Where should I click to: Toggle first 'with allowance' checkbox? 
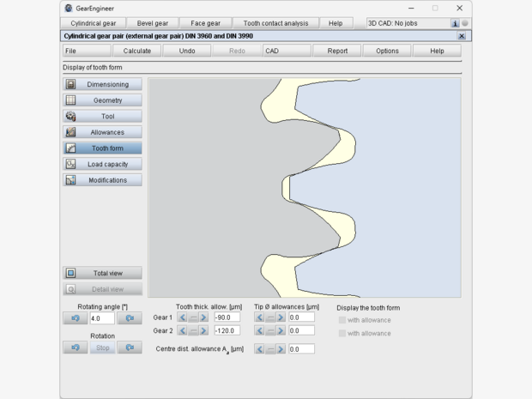tap(342, 320)
